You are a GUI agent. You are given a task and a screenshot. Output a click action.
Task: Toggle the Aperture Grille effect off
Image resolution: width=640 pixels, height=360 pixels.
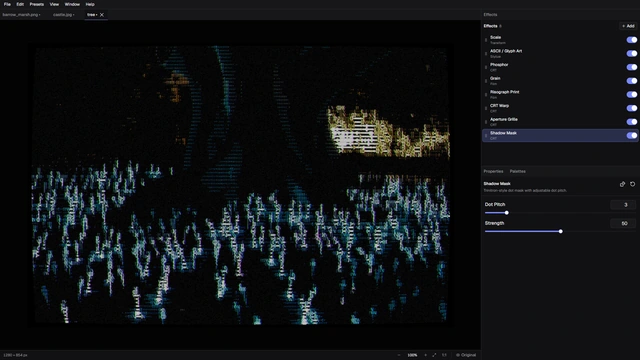tap(631, 122)
